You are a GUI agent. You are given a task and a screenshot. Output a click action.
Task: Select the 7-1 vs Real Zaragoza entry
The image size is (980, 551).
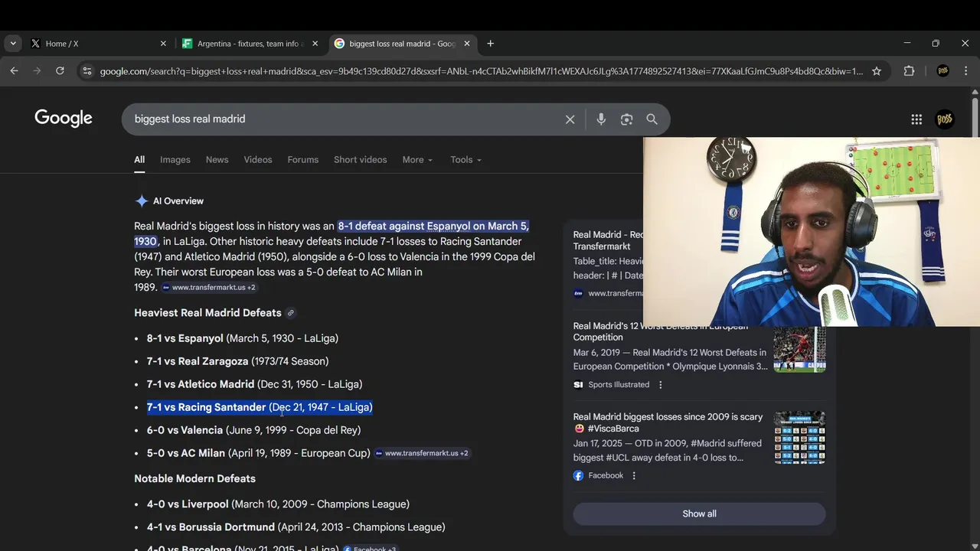tap(237, 361)
